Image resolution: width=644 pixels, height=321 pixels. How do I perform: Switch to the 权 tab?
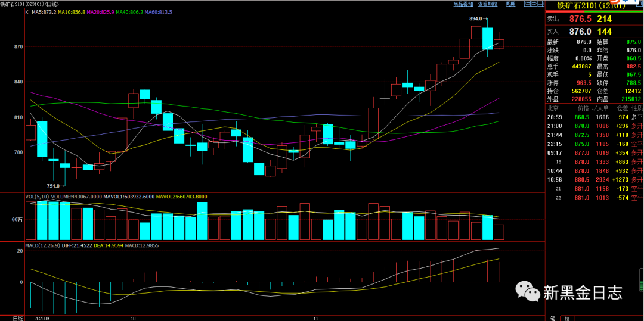(567, 318)
